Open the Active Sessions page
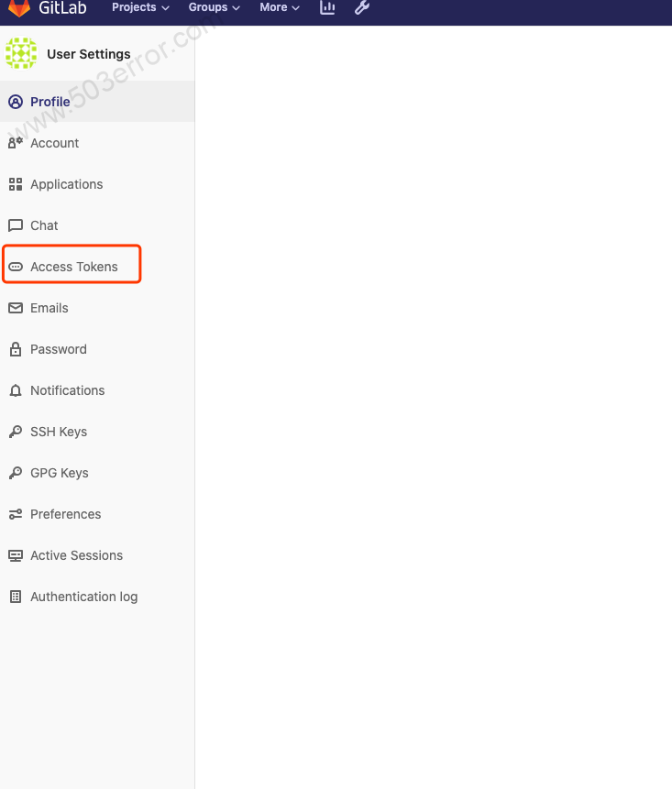The height and width of the screenshot is (789, 672). [77, 554]
